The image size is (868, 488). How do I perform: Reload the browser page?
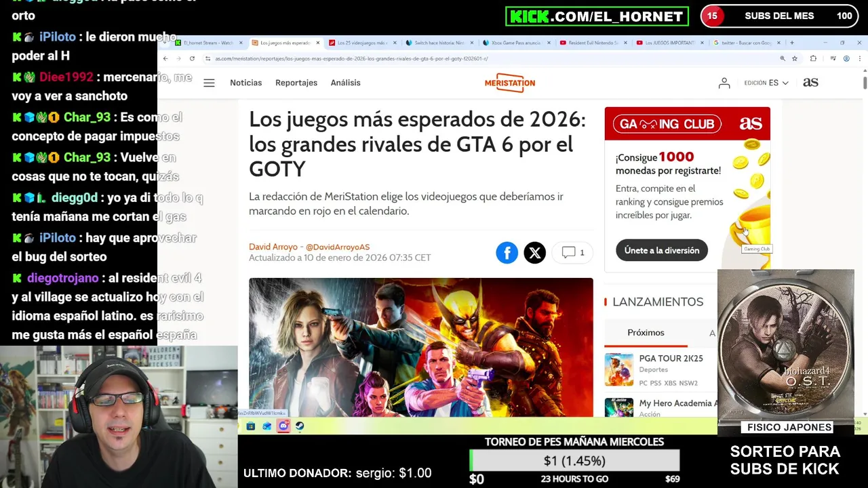coord(192,59)
